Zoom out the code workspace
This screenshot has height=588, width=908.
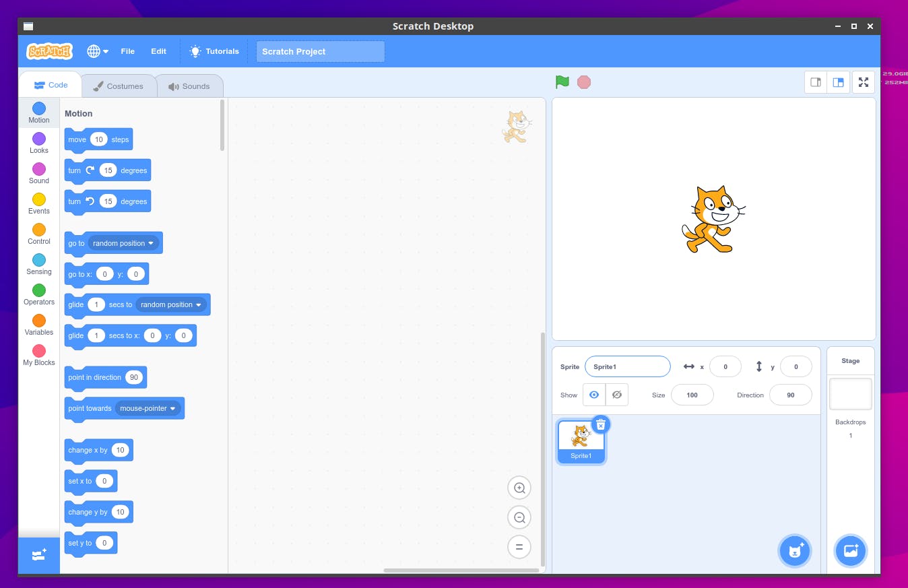[x=519, y=517]
